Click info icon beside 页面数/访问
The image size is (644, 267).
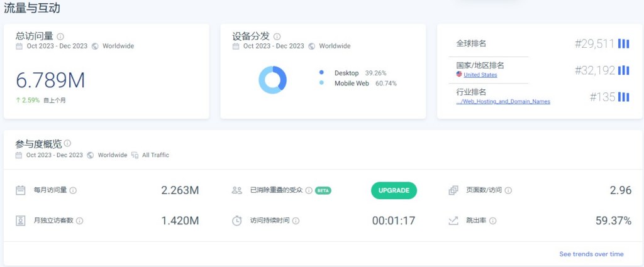(x=508, y=190)
